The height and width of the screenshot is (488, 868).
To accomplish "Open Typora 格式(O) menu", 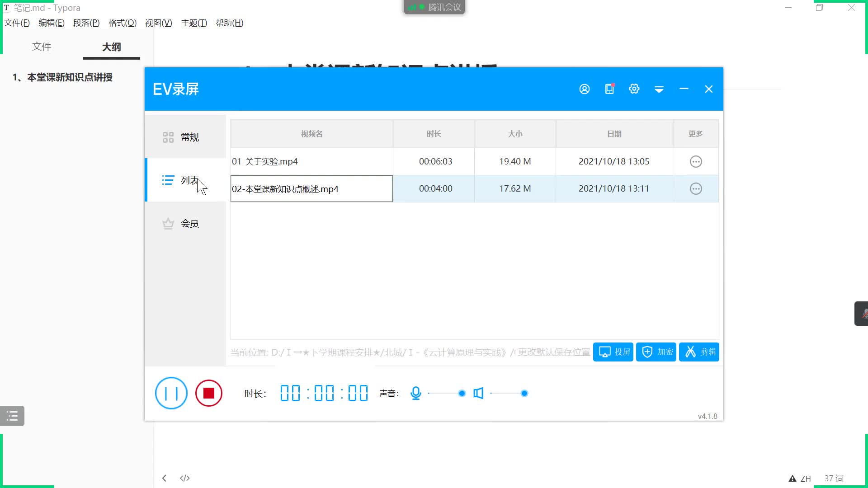I will click(123, 23).
